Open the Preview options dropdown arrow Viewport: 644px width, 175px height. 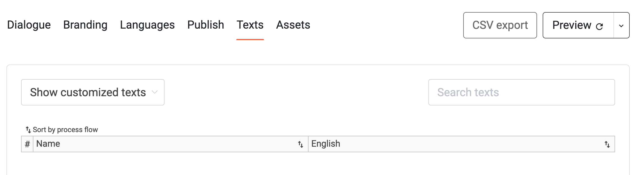(621, 26)
